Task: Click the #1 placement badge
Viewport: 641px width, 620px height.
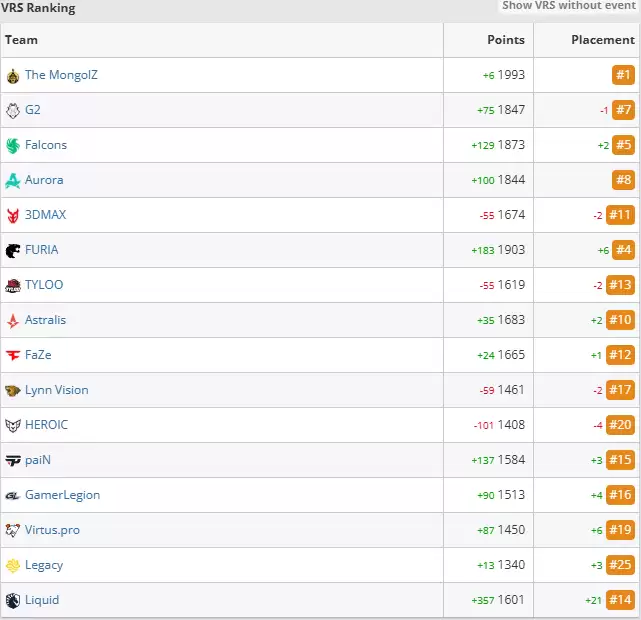Action: (x=623, y=75)
